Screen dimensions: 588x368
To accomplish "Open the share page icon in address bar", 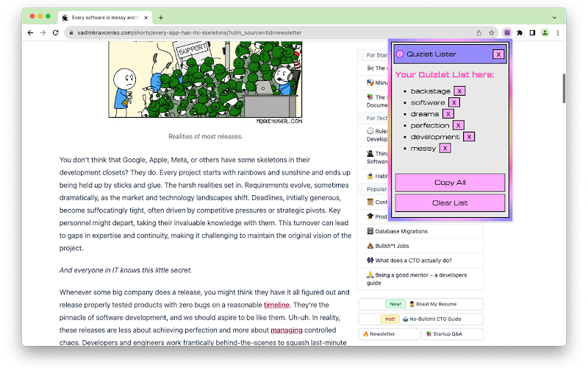I will [479, 32].
